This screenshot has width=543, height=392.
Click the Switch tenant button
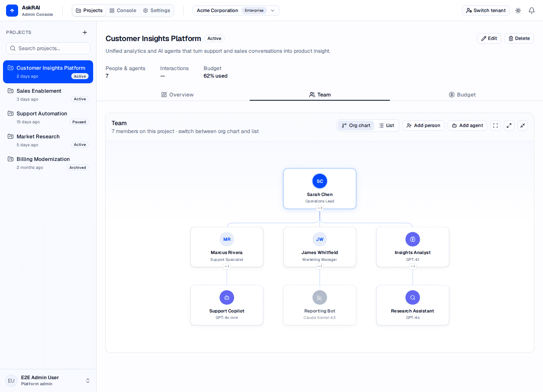(x=486, y=11)
